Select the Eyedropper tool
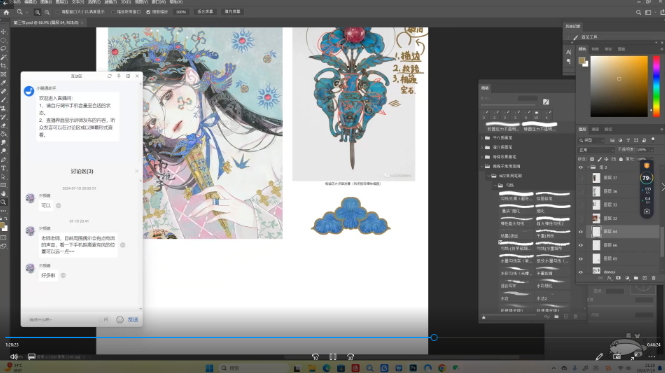The height and width of the screenshot is (373, 665). click(3, 83)
